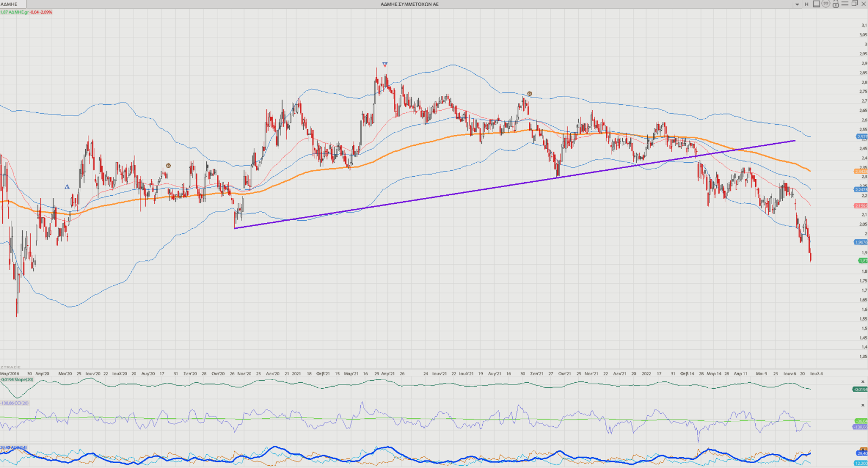Click the Οκτ'21 date label on time axis
Viewport: 868px width, 468px height.
coord(565,374)
